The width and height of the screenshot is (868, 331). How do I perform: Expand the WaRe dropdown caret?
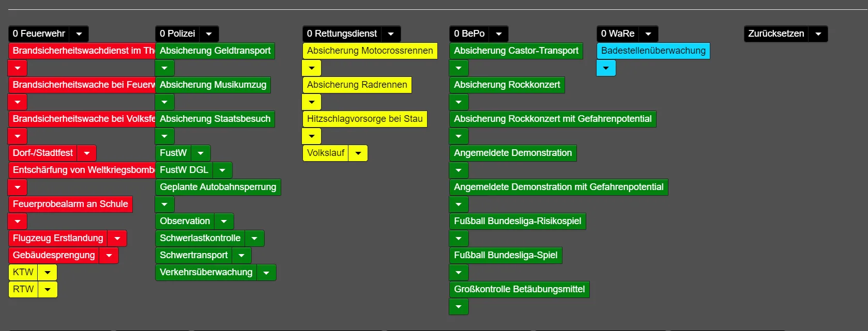point(648,34)
